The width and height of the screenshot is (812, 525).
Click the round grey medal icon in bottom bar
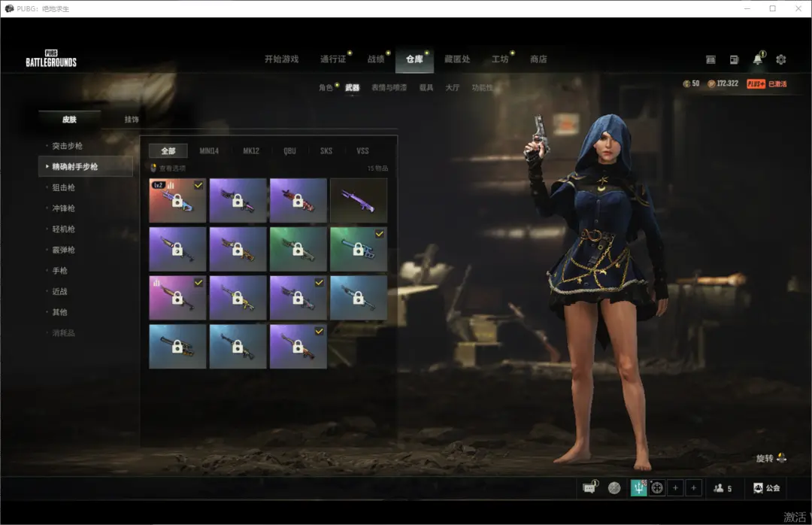(614, 487)
